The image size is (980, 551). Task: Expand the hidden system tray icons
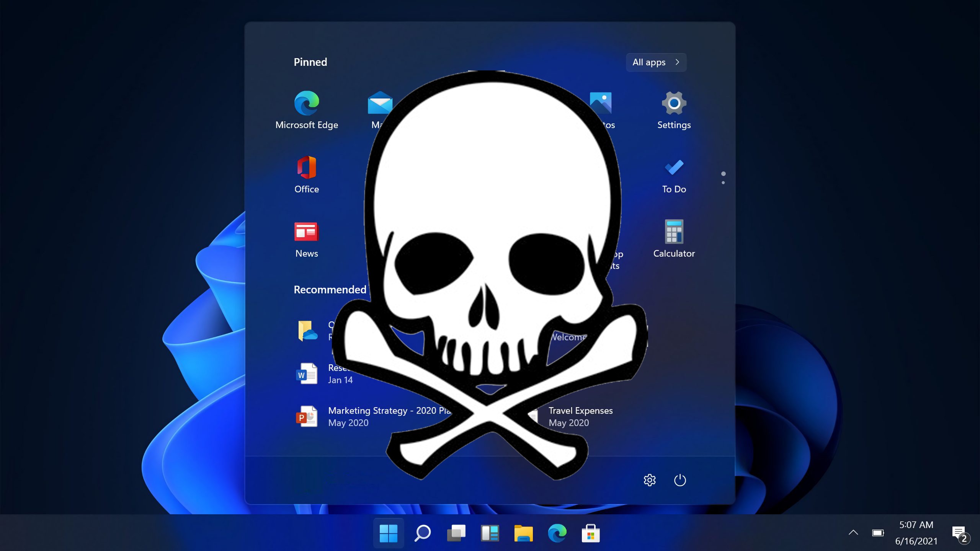tap(854, 532)
